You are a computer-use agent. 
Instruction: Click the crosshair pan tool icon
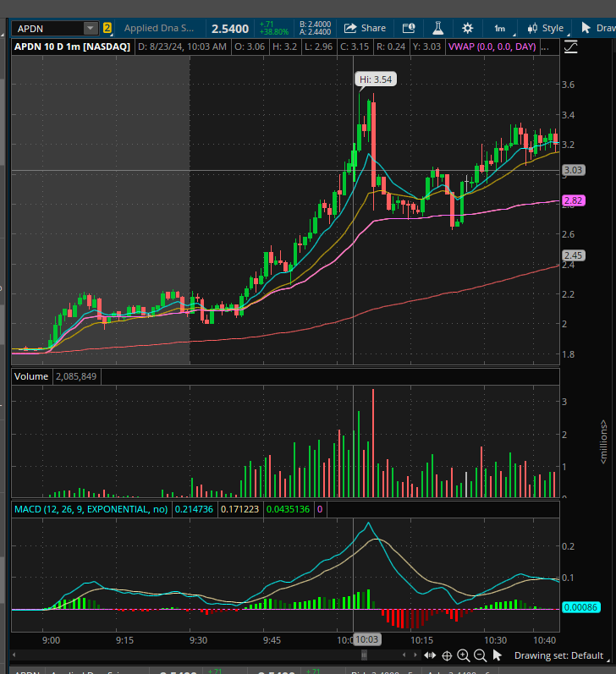(x=447, y=655)
